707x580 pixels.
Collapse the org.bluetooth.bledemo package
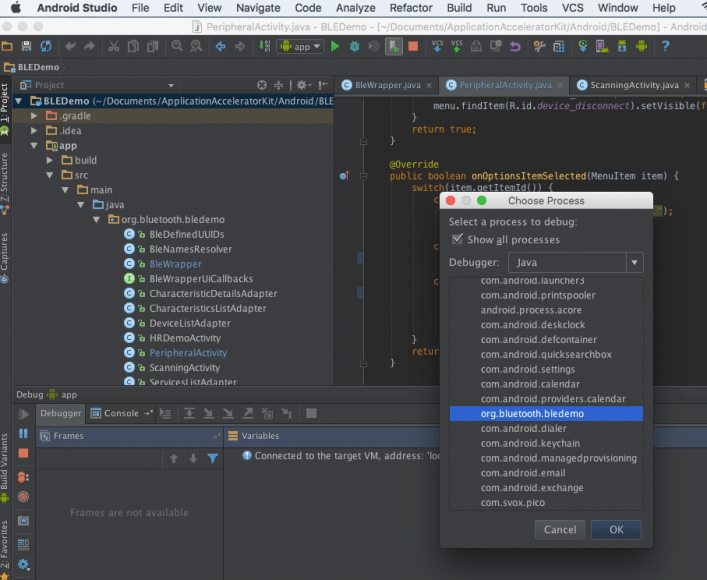pos(96,220)
